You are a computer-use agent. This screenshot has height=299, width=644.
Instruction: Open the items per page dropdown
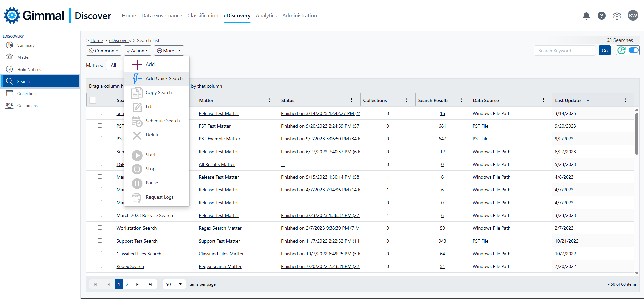(174, 284)
